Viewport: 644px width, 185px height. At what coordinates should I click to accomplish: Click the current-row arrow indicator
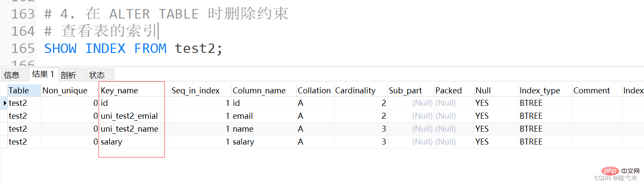[5, 103]
